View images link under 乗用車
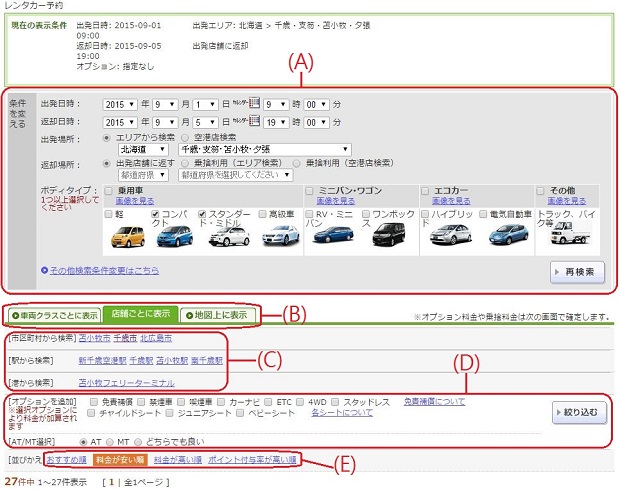The image size is (620, 489). tap(135, 201)
